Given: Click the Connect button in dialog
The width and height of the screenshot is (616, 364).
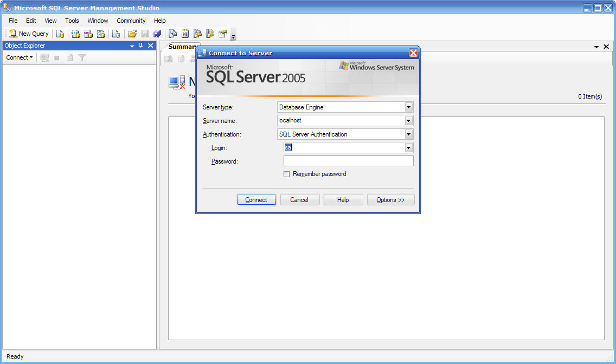Looking at the screenshot, I should tap(256, 200).
